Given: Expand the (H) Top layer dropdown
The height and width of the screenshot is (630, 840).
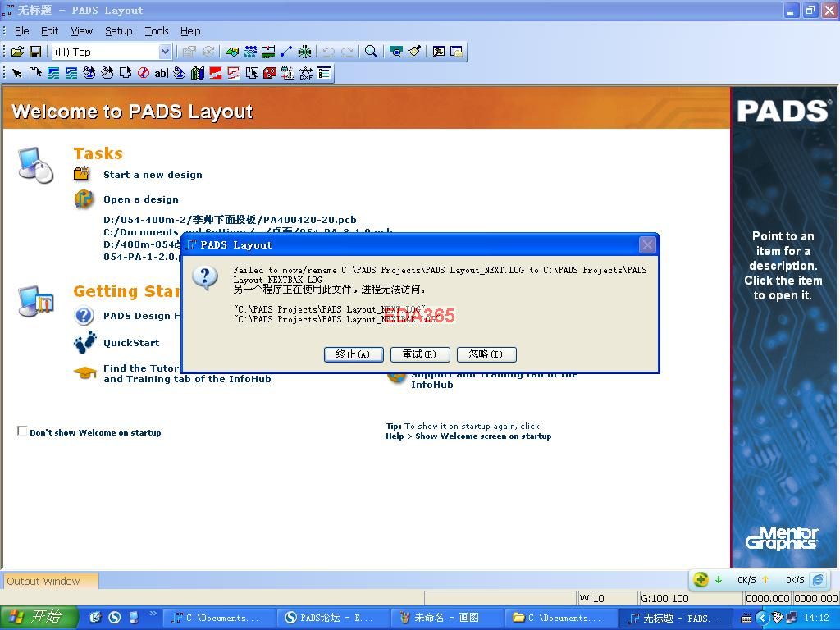Looking at the screenshot, I should 165,52.
